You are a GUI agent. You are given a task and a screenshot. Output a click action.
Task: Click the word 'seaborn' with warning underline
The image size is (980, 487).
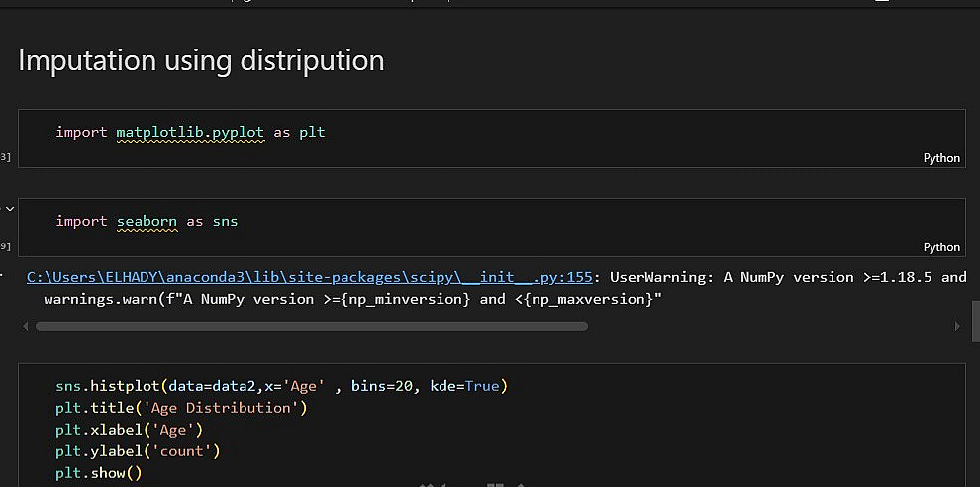pyautogui.click(x=147, y=221)
